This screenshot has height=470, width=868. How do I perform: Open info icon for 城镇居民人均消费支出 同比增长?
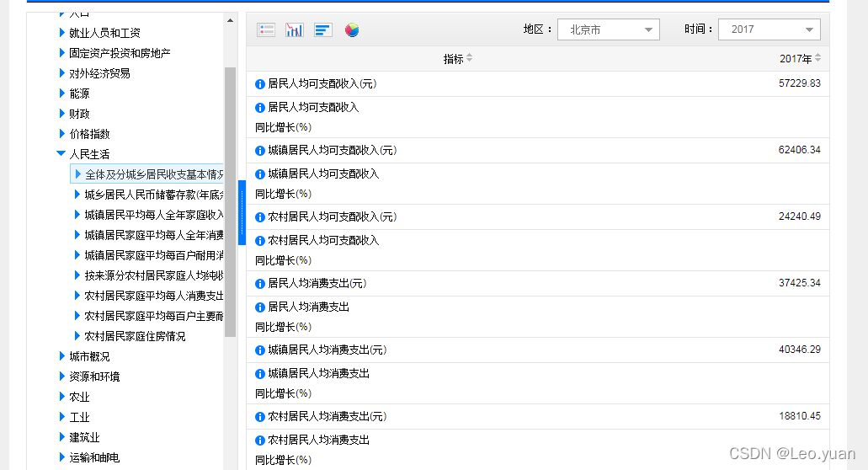(259, 374)
